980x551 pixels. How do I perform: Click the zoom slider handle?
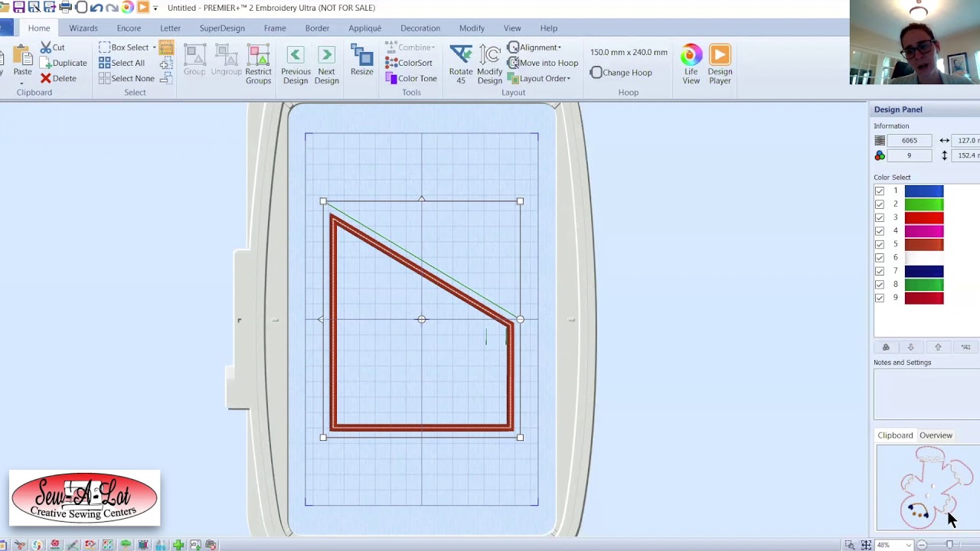(x=949, y=545)
